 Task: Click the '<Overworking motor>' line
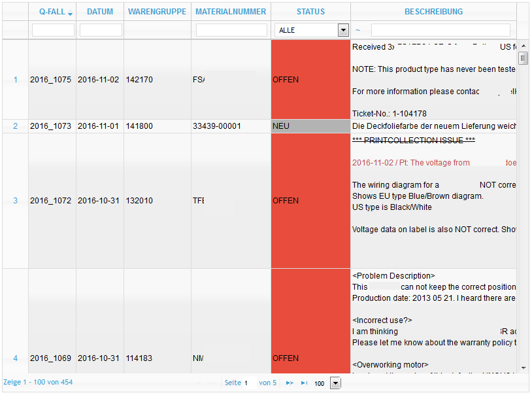pyautogui.click(x=390, y=365)
